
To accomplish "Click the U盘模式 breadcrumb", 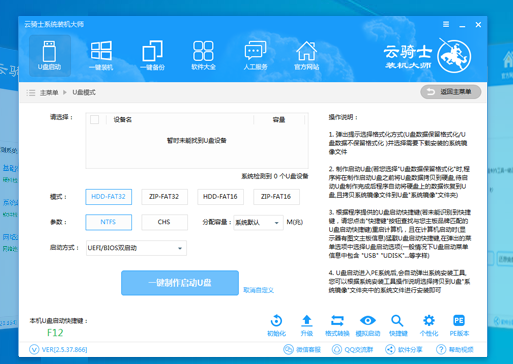I will (84, 92).
